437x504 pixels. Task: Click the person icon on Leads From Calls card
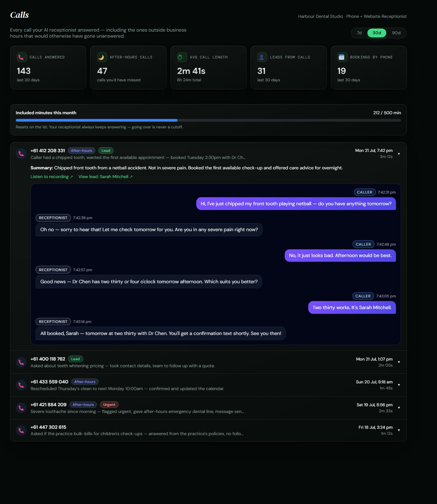(x=262, y=57)
